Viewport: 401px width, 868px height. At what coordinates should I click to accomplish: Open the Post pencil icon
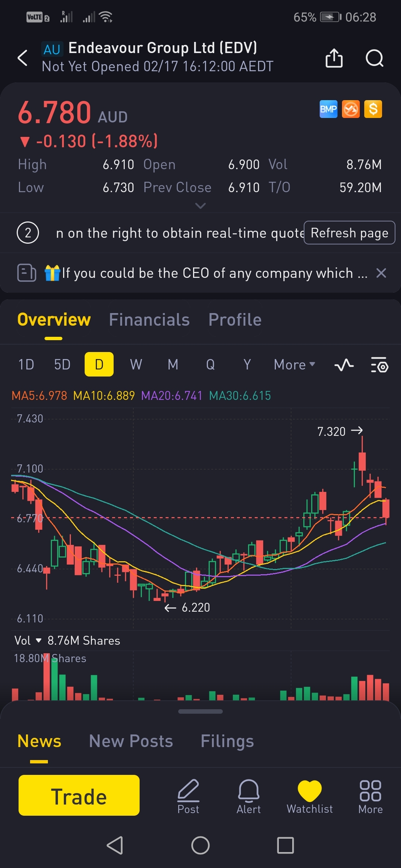(x=188, y=796)
